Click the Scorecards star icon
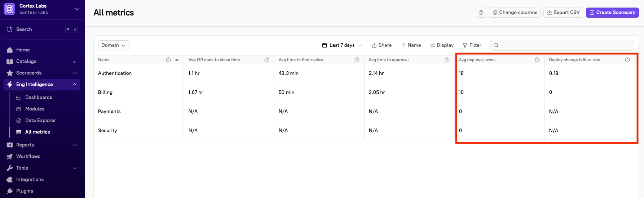Screen dimensions: 644x198 [x=10, y=73]
